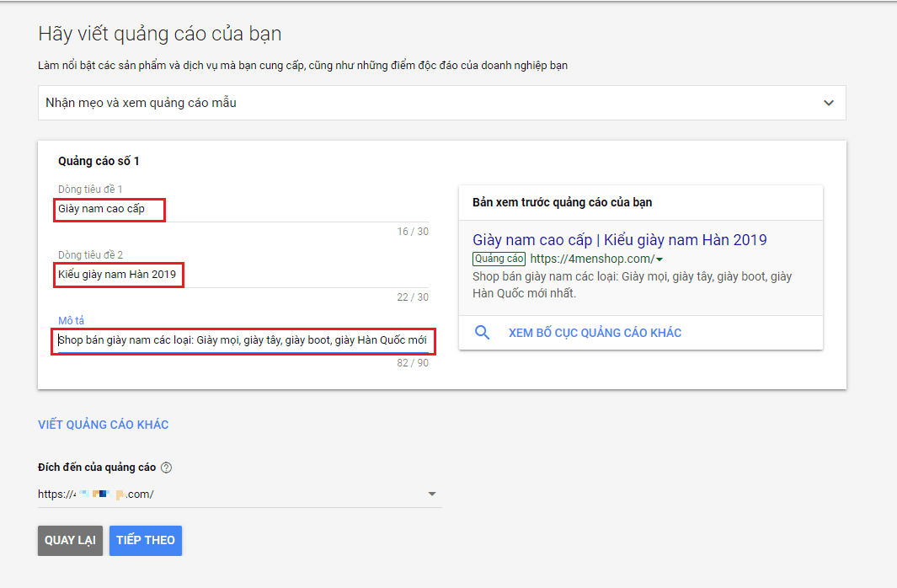Click the magnifier icon in the ad preview
Viewport: 897px width, 588px height.
[x=483, y=333]
